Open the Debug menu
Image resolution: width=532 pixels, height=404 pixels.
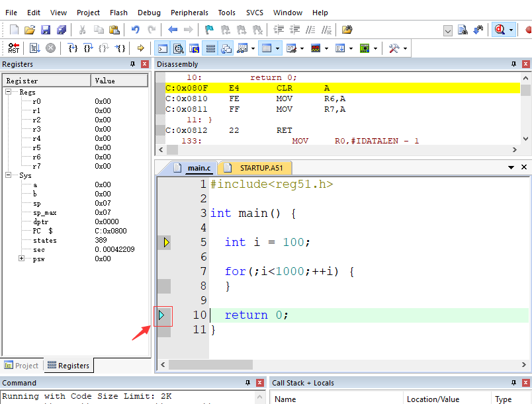click(149, 13)
